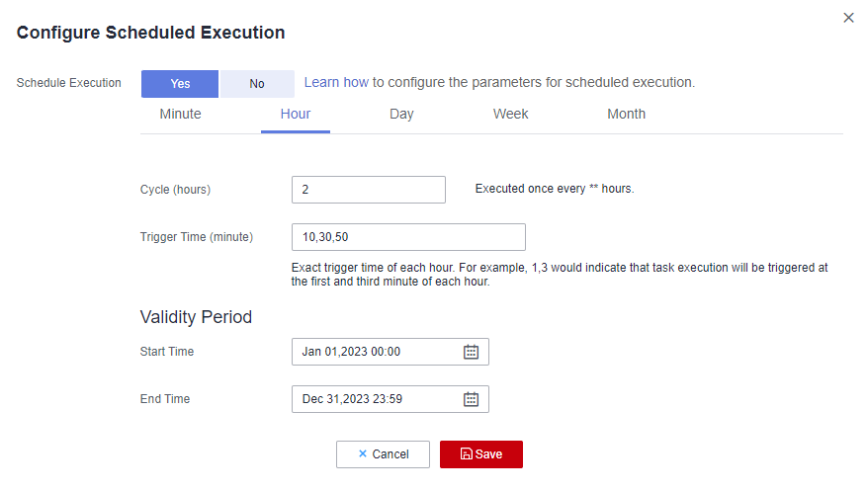The width and height of the screenshot is (868, 492).
Task: Switch to the Week tab
Action: [510, 114]
